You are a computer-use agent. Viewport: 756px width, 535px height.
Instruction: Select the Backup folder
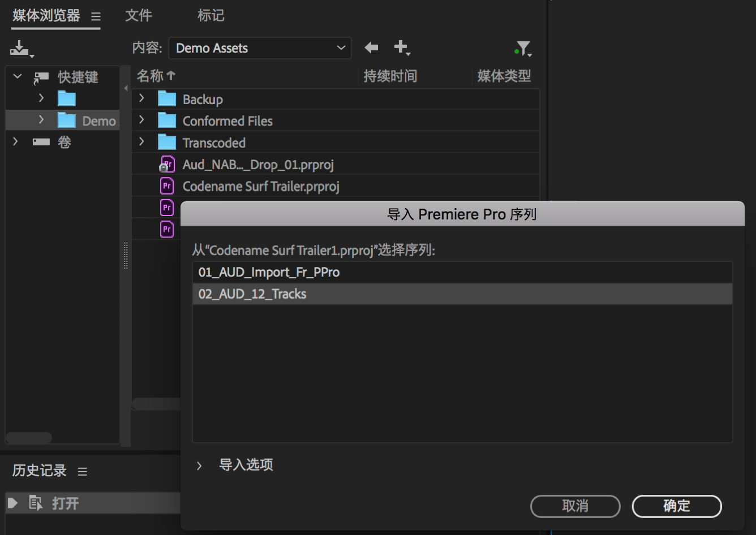click(203, 100)
